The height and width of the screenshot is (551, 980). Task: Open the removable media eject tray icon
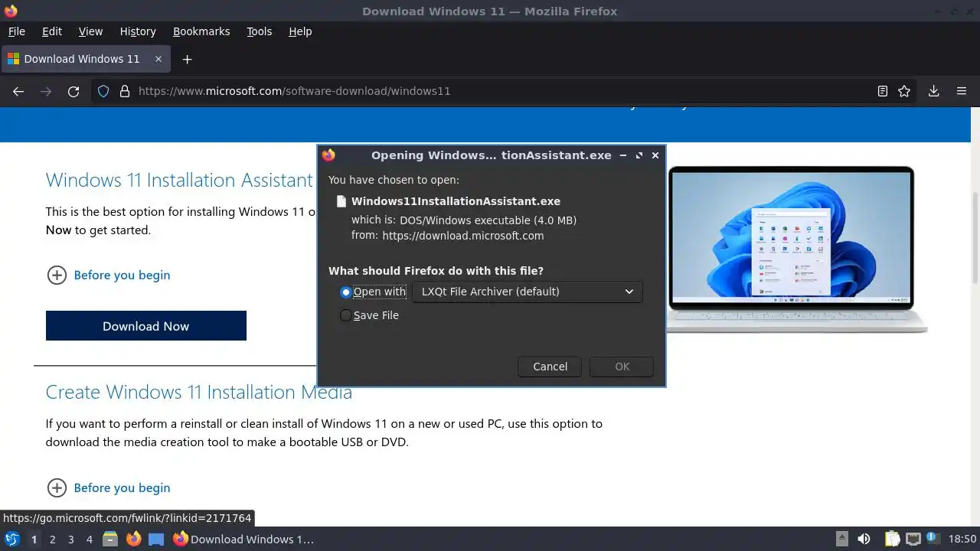tap(841, 540)
